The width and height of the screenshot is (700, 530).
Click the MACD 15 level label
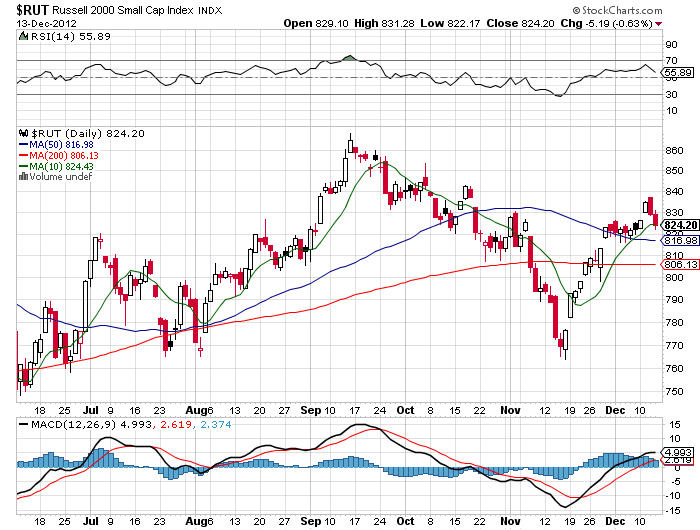coord(675,424)
